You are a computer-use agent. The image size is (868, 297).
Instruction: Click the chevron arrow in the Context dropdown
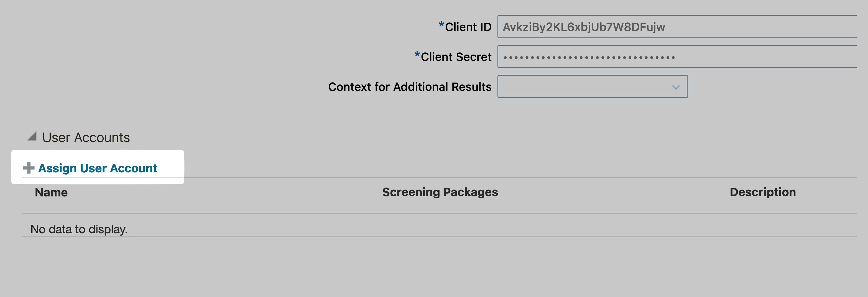click(x=675, y=87)
